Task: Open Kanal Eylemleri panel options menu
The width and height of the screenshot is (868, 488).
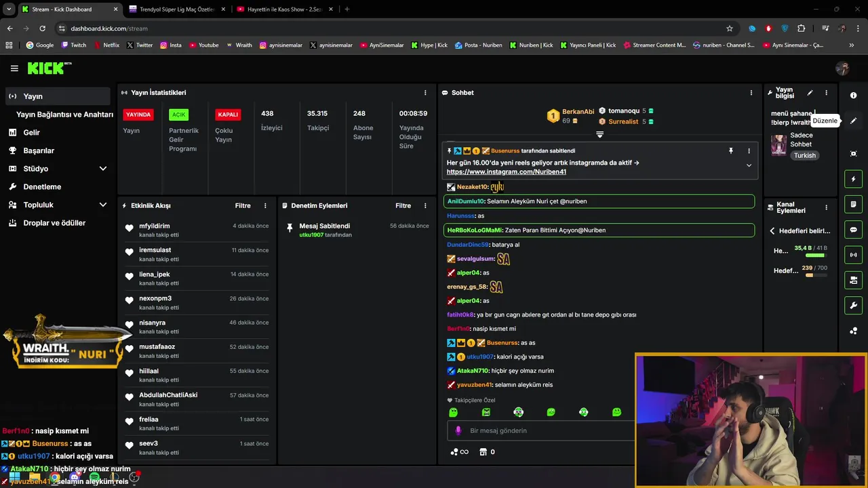Action: (826, 207)
